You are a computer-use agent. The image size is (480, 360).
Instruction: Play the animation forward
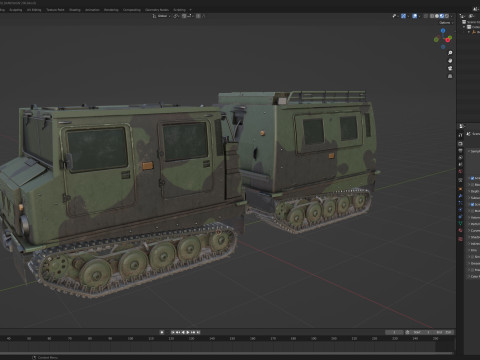[188, 332]
